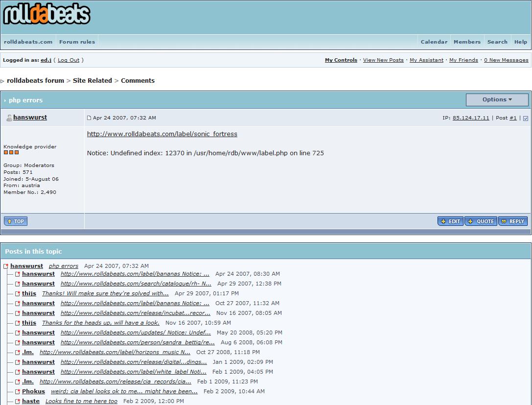Viewport: 532px width, 405px height.
Task: Click post icon beside Phokus reply
Action: coord(17,391)
